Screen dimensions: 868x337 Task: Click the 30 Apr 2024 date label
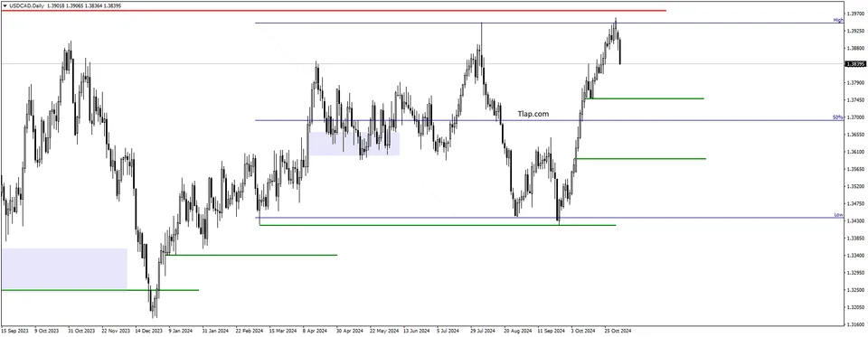pos(349,331)
